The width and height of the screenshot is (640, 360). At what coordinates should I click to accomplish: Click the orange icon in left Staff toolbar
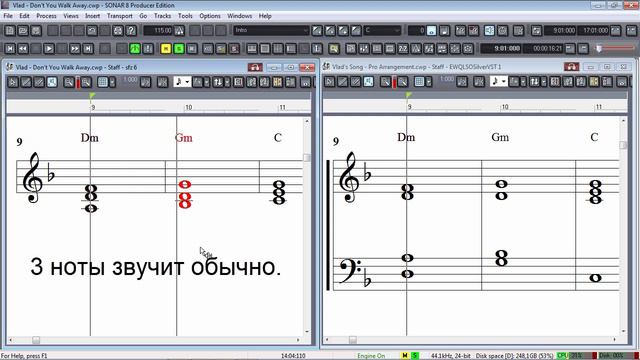[278, 82]
